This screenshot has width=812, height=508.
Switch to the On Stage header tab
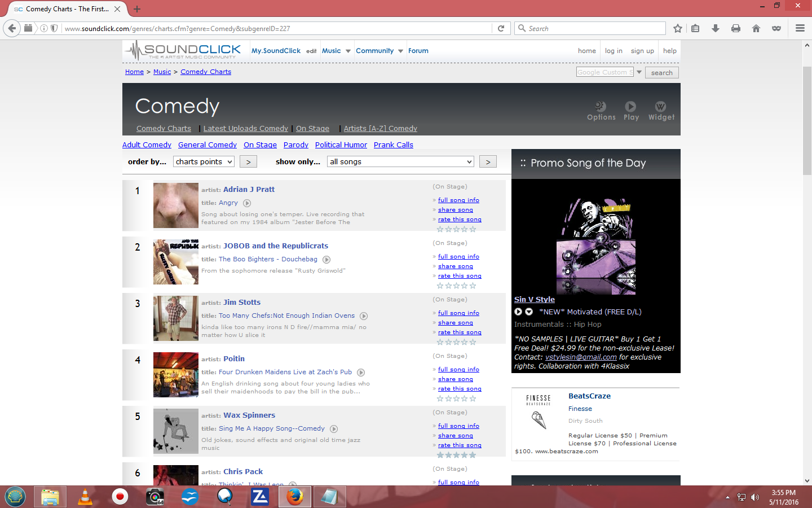click(x=312, y=129)
